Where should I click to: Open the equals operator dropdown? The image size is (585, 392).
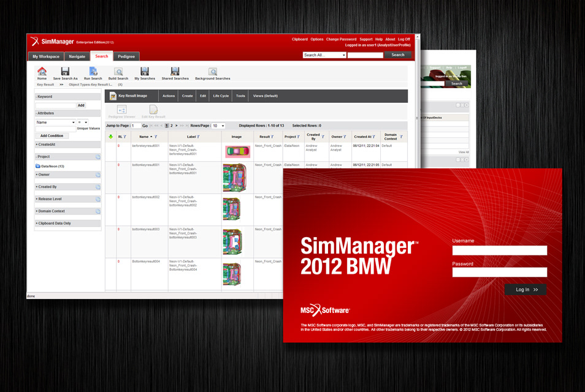coord(82,123)
